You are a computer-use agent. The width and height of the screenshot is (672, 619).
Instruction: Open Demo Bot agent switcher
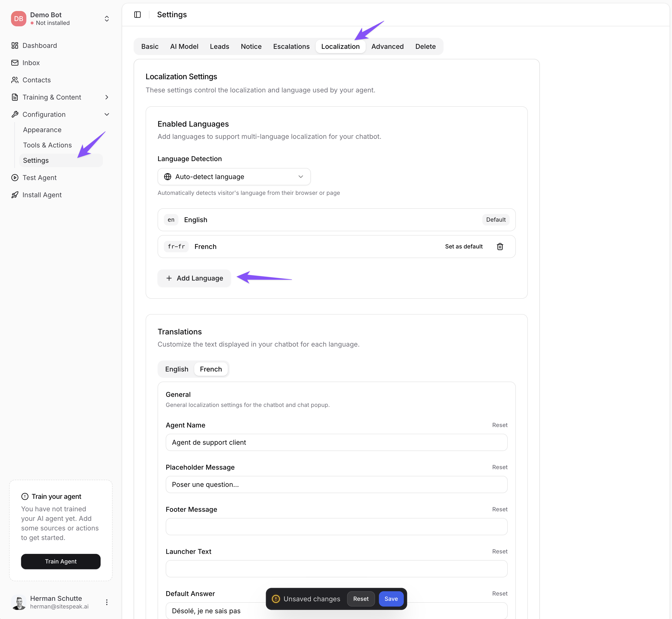(107, 19)
